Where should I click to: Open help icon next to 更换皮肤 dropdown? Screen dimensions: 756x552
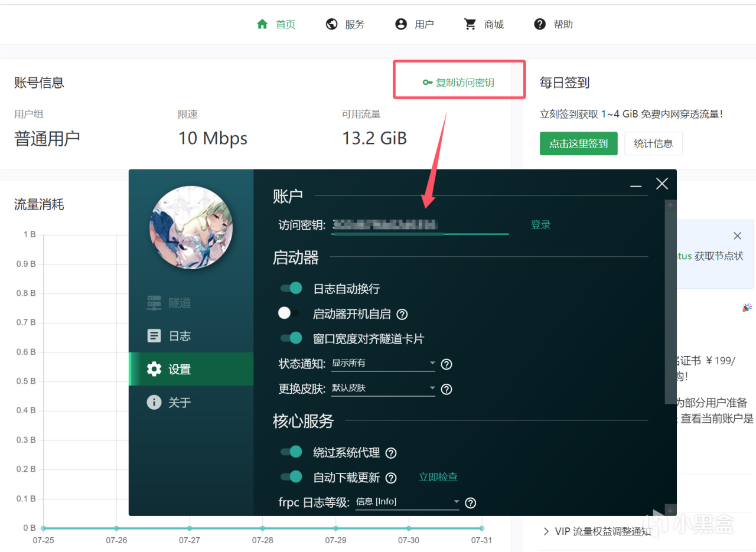447,389
